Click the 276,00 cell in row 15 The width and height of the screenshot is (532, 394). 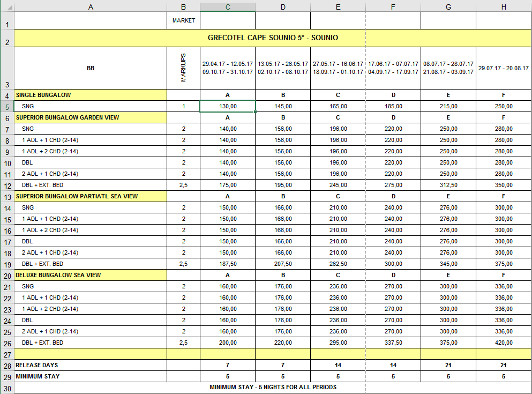[x=448, y=219]
